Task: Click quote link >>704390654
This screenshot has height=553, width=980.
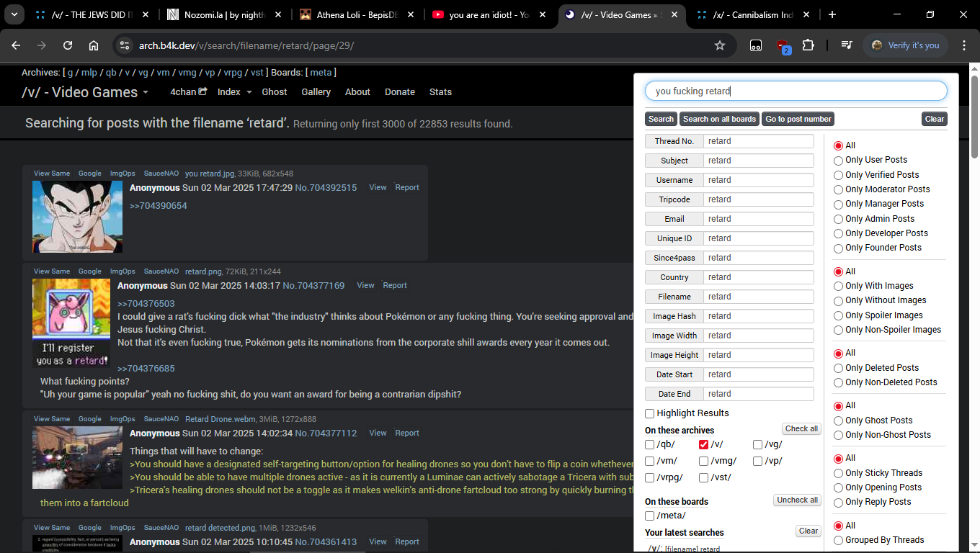Action: coord(159,206)
